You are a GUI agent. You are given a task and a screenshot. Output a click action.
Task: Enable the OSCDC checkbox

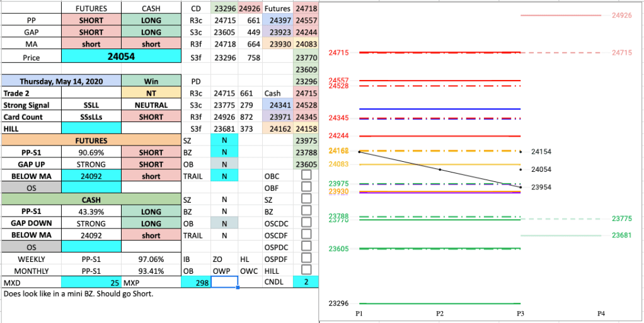pyautogui.click(x=306, y=224)
